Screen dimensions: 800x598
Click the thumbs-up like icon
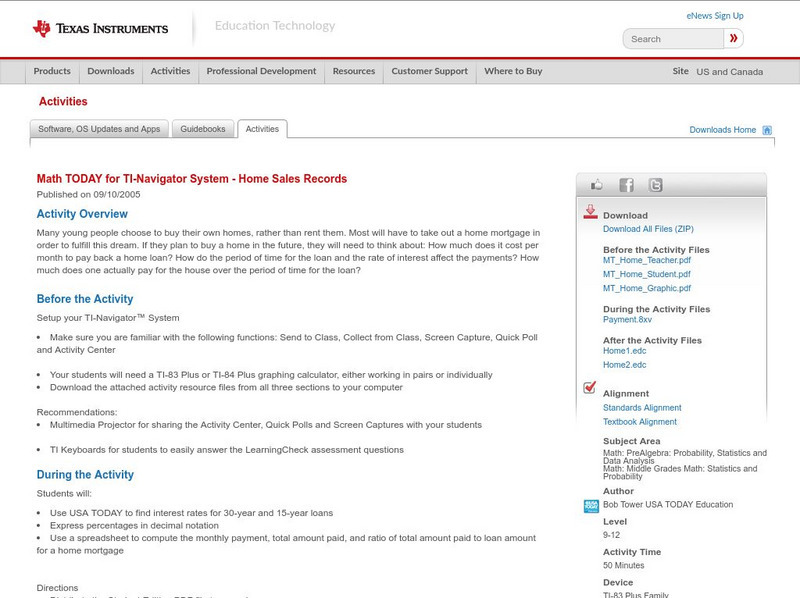click(596, 185)
